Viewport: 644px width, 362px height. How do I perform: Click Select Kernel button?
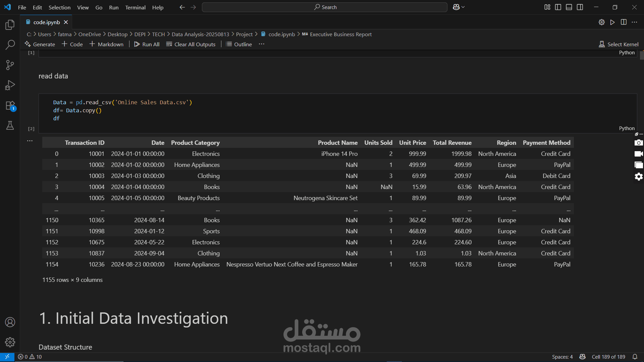click(619, 44)
